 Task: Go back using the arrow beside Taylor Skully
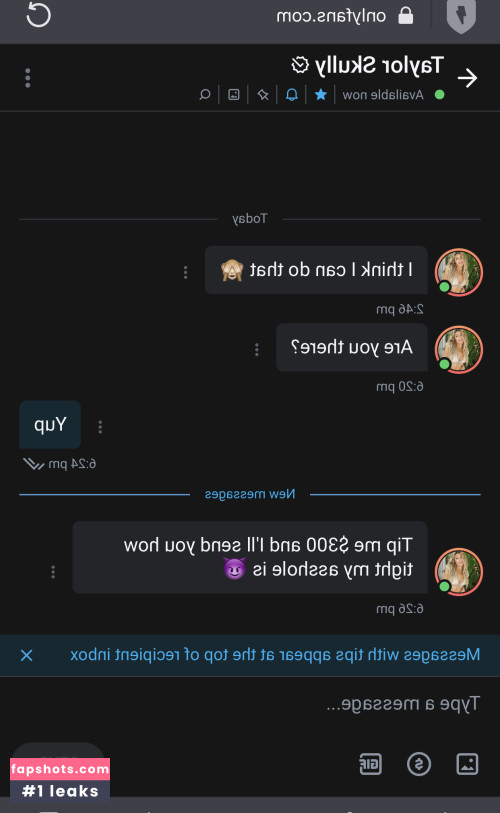[467, 78]
